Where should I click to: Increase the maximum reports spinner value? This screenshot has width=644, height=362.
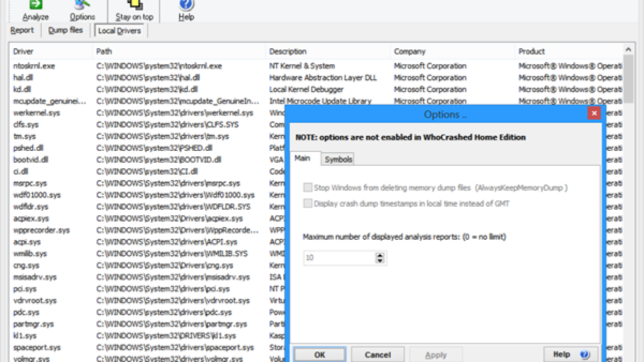tap(380, 255)
